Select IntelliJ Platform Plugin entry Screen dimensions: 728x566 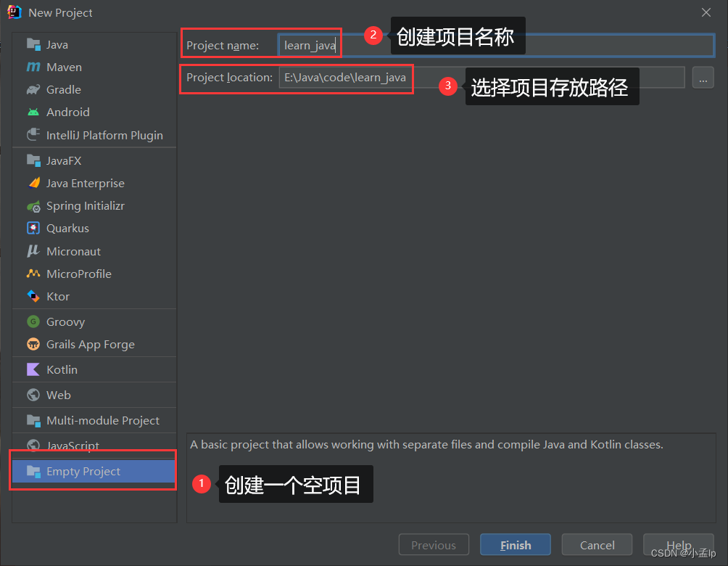click(x=104, y=135)
